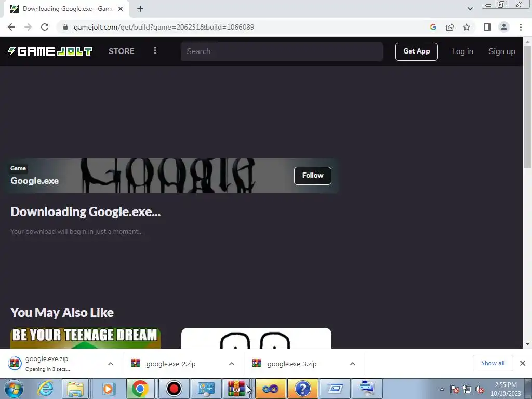
Task: Open the three-dot menu beside STORE
Action: coord(155,51)
